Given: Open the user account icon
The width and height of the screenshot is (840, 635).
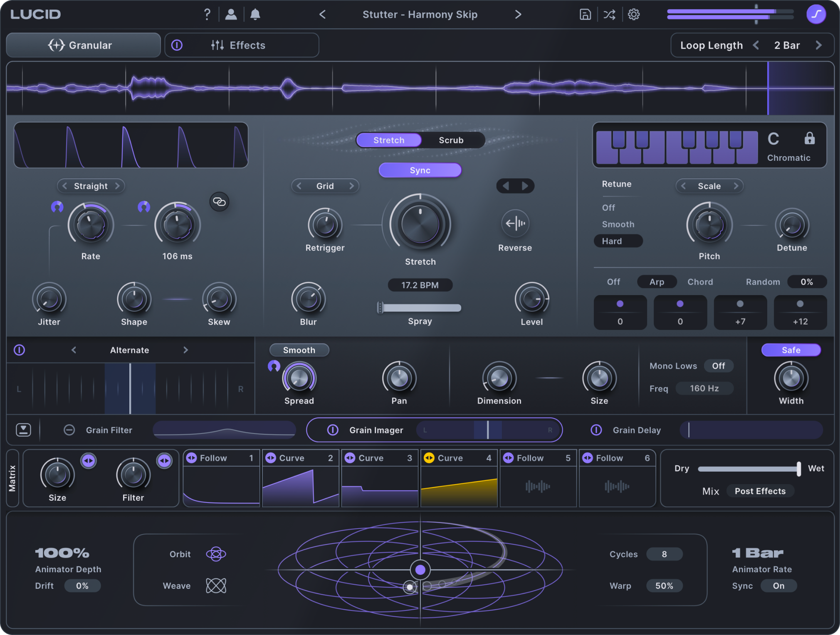Looking at the screenshot, I should pos(231,15).
